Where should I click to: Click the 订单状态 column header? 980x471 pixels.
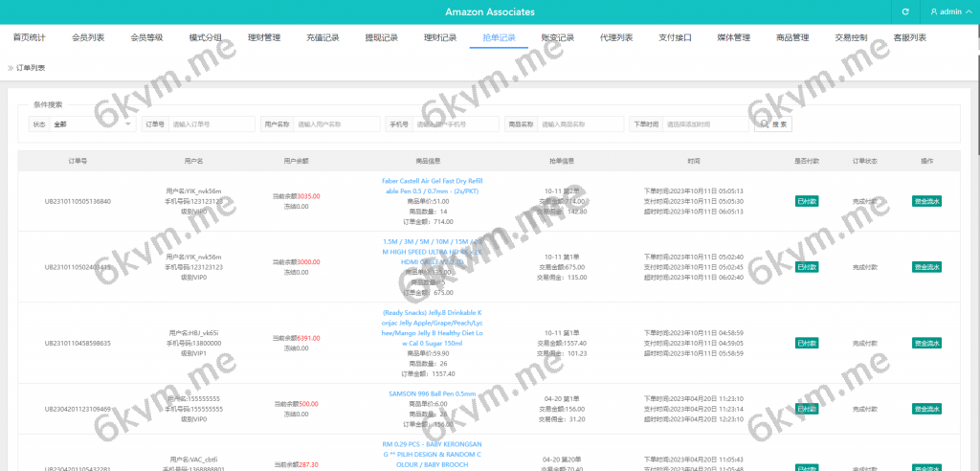pos(865,161)
